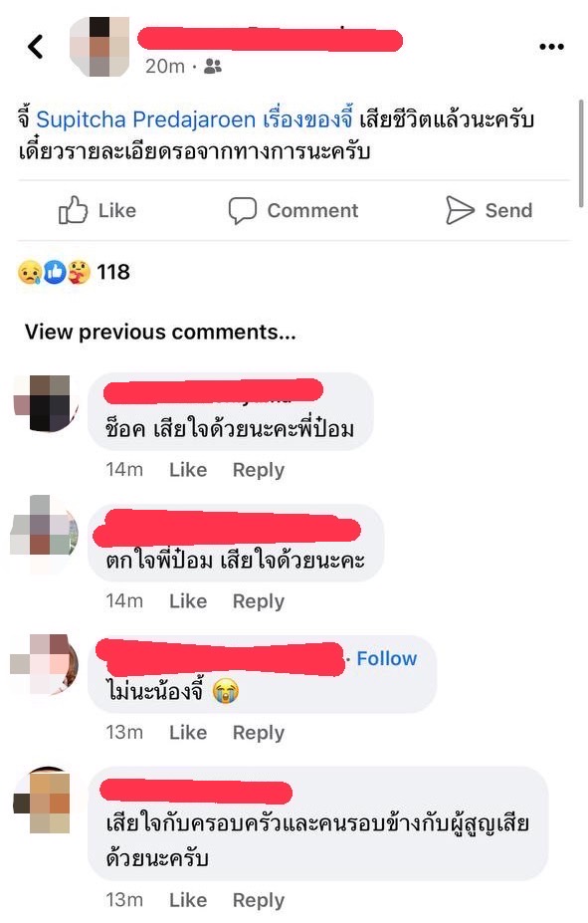Reply to the last 13m comment
This screenshot has height=923, width=588.
259,901
